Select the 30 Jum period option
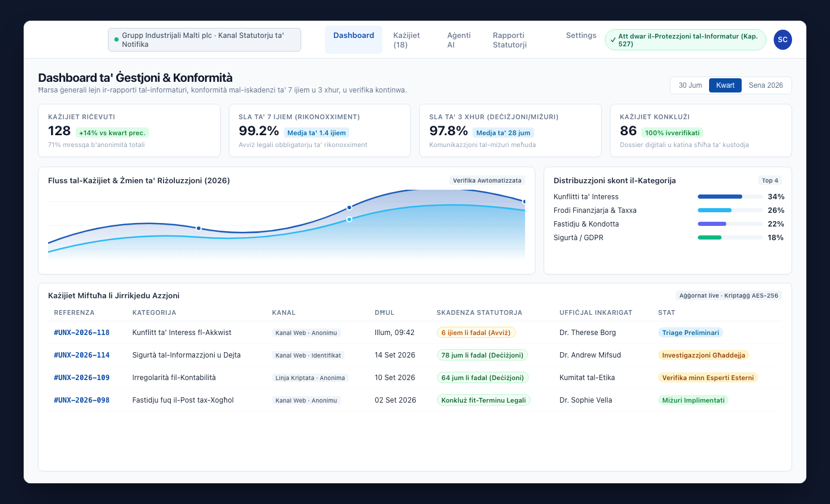The width and height of the screenshot is (830, 504). 690,85
